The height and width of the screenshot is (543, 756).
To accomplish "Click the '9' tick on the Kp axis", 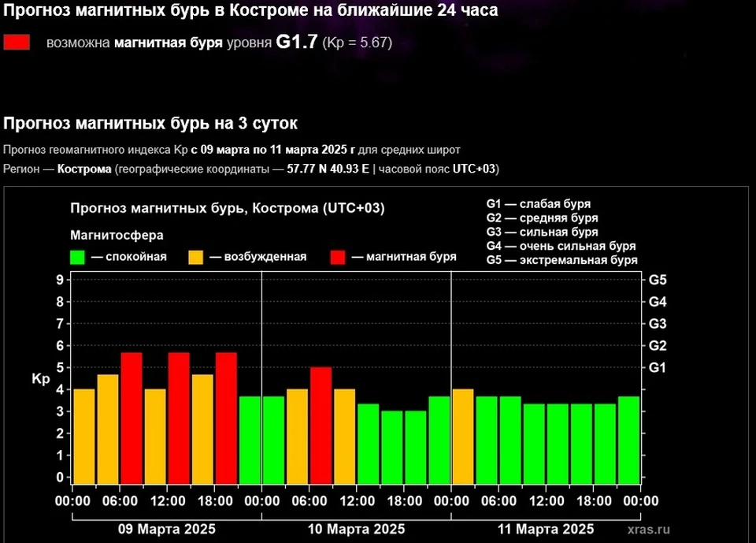I will 61,280.
